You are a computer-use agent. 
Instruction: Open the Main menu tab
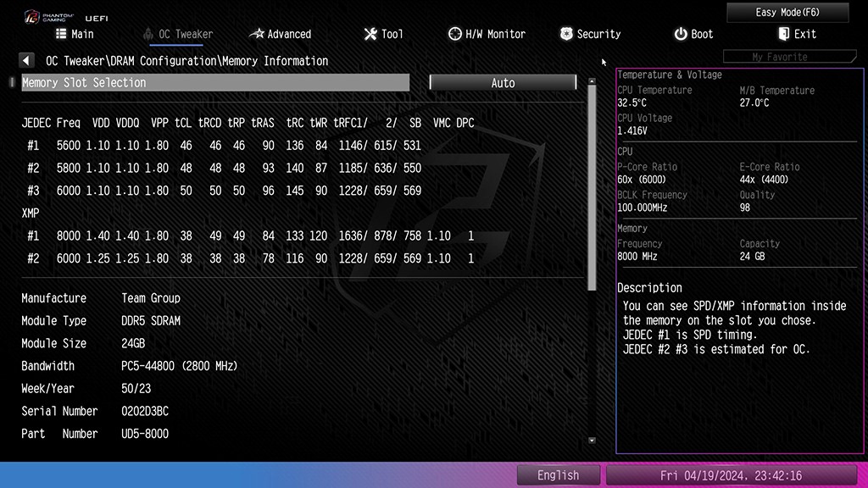75,34
